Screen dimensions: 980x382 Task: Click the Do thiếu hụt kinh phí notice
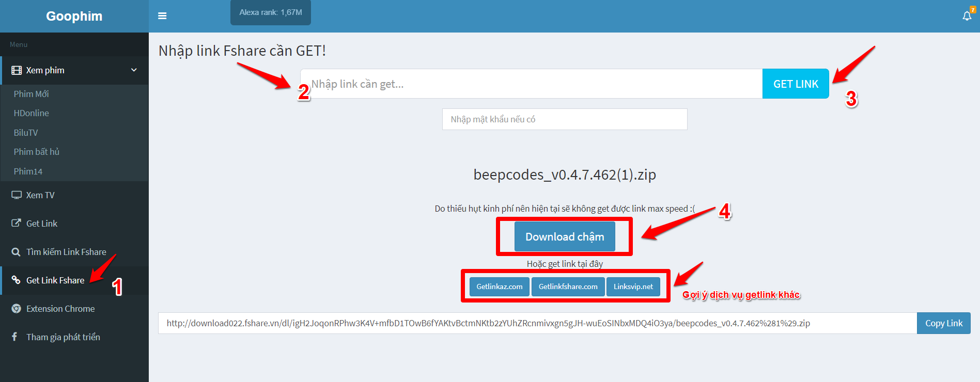pyautogui.click(x=565, y=209)
